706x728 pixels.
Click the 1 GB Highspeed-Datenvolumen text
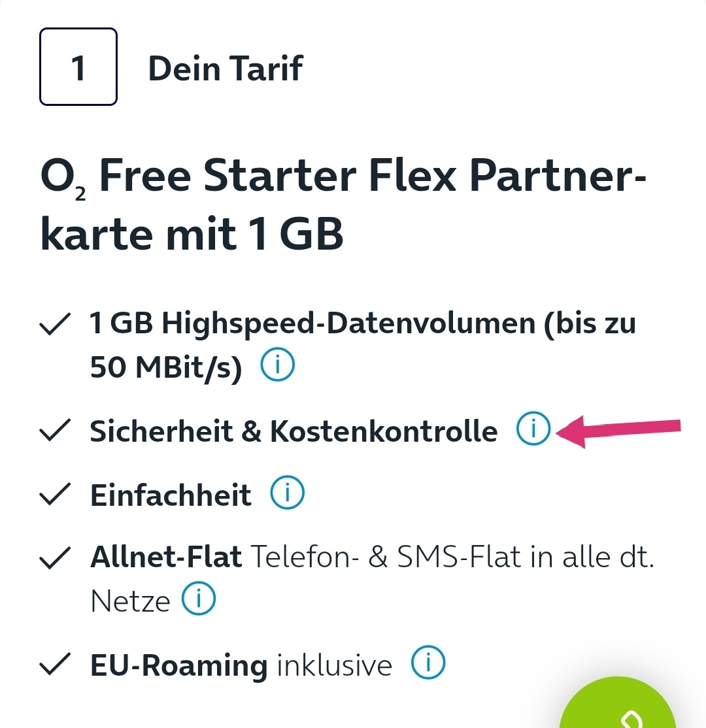(x=363, y=345)
